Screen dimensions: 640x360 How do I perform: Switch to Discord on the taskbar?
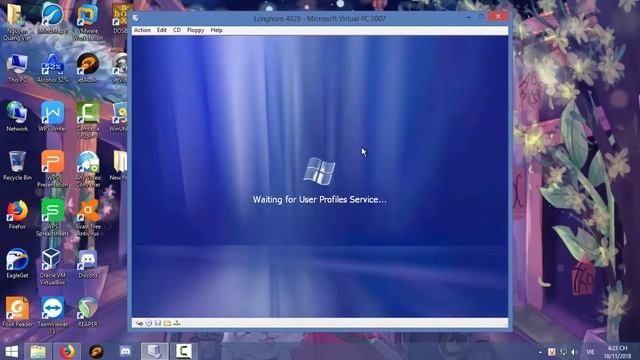125,351
